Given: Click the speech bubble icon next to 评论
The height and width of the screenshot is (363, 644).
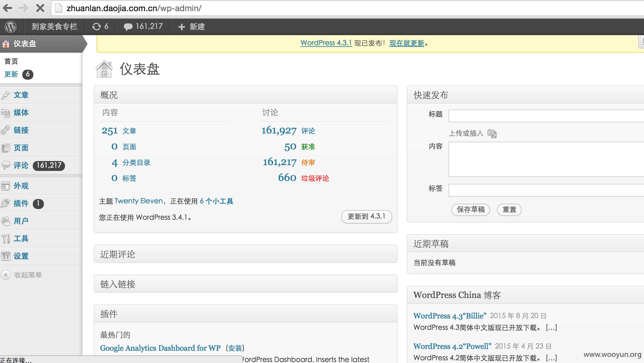Looking at the screenshot, I should tap(6, 165).
